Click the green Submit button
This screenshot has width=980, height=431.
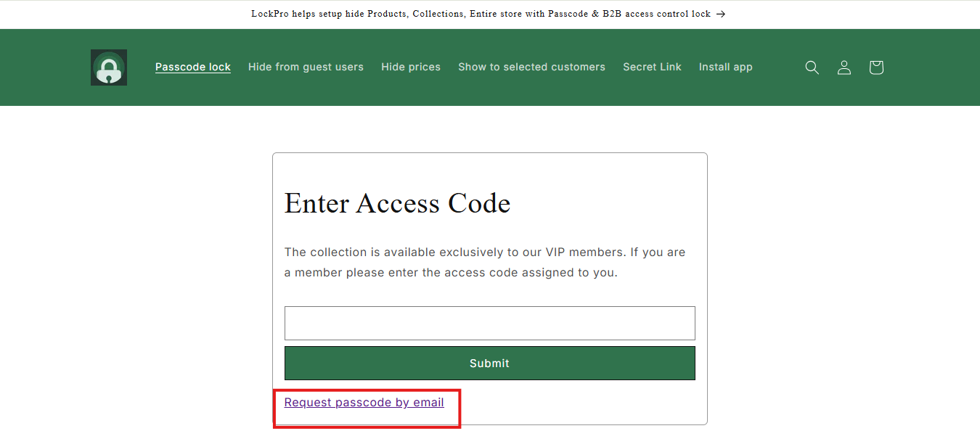pyautogui.click(x=490, y=363)
